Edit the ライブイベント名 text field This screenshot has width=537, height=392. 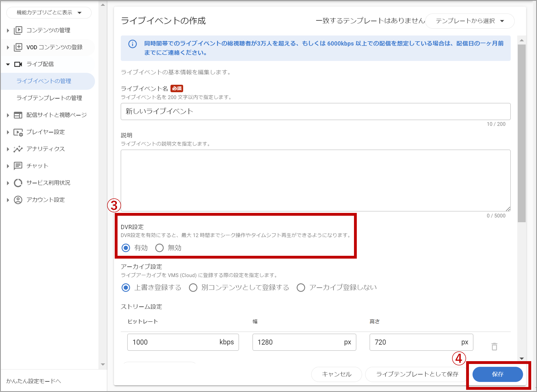click(x=316, y=111)
